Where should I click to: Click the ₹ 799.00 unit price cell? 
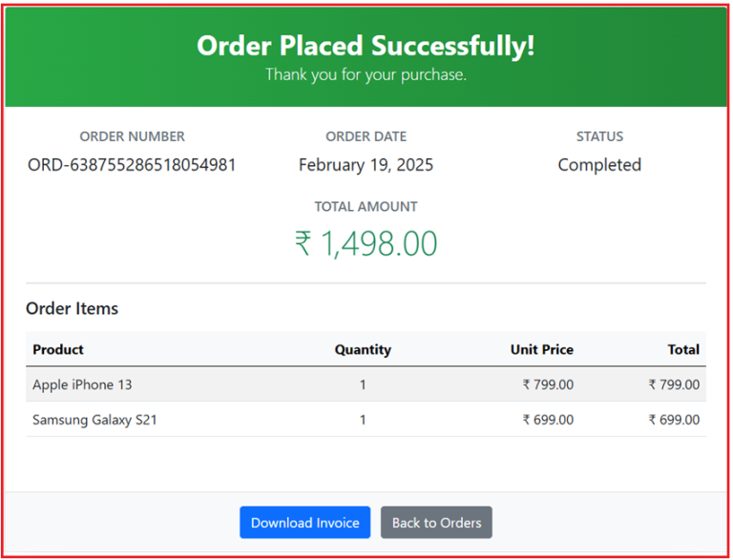click(548, 384)
